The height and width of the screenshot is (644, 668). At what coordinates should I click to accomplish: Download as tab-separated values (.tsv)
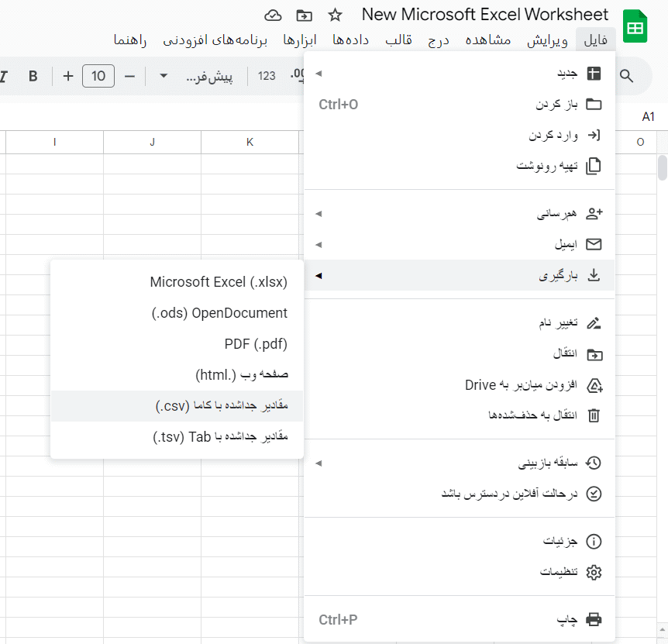177,437
